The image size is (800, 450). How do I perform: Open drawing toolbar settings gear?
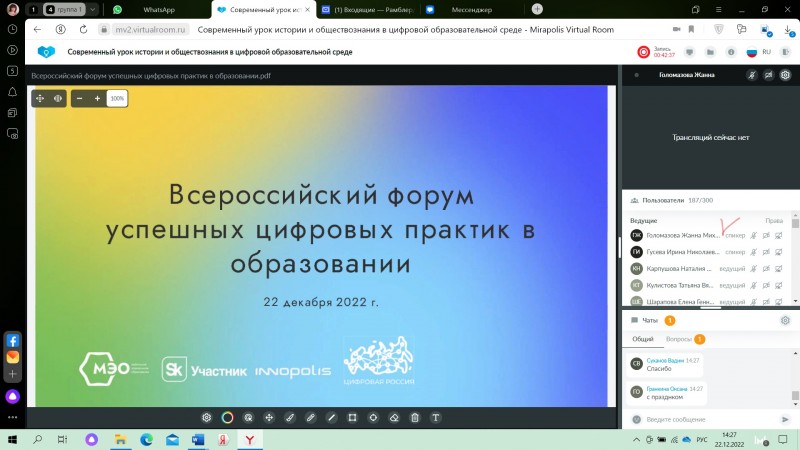[206, 417]
